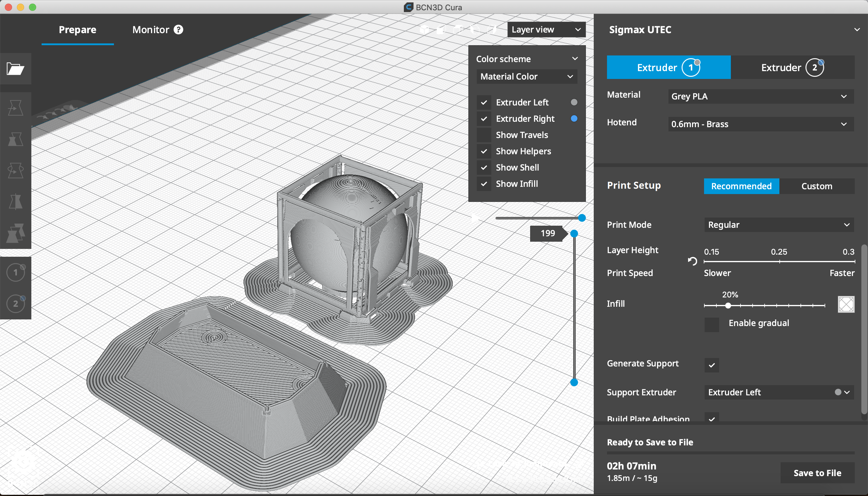Click the 1.85m / ~ 15g material usage

(x=632, y=478)
